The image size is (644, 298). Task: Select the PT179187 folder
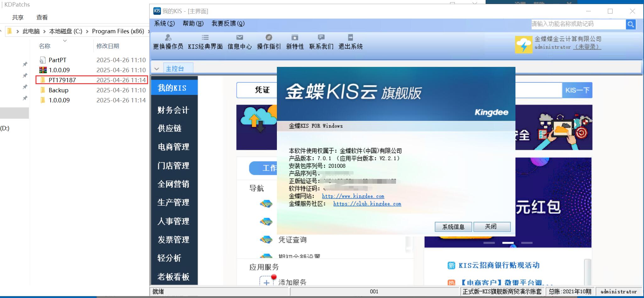point(62,80)
